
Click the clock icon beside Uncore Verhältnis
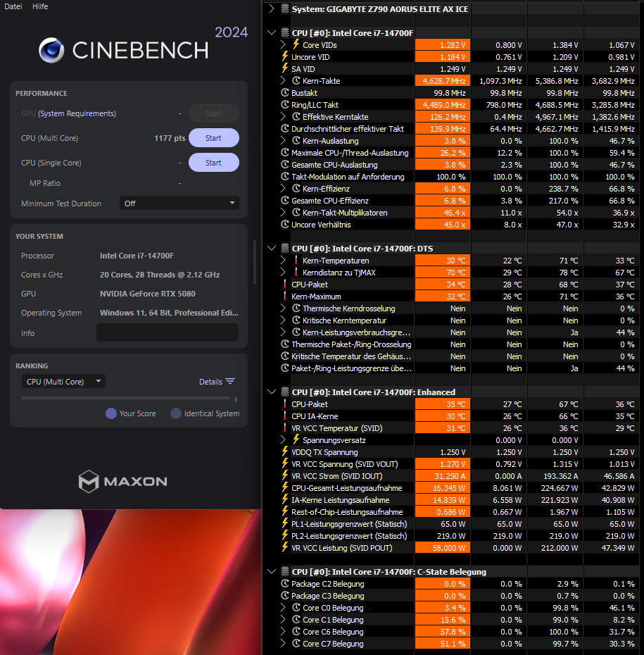click(x=284, y=225)
